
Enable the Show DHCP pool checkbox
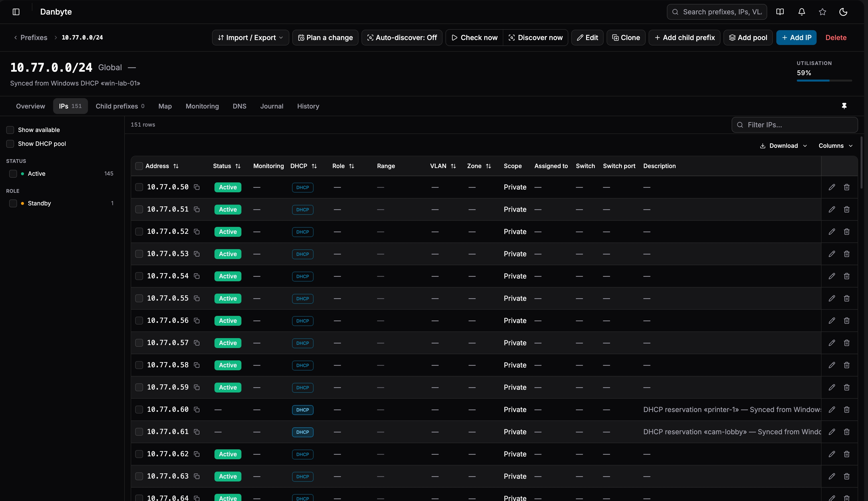(x=10, y=144)
